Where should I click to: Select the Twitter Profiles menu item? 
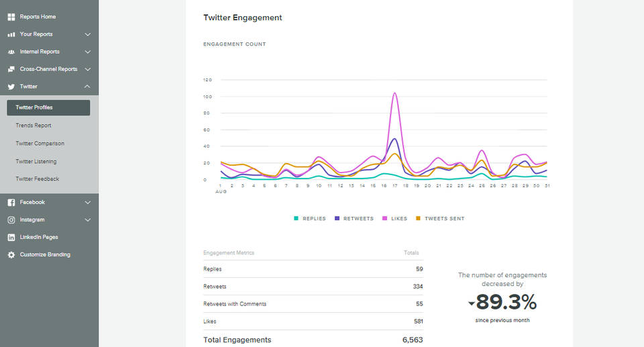48,107
